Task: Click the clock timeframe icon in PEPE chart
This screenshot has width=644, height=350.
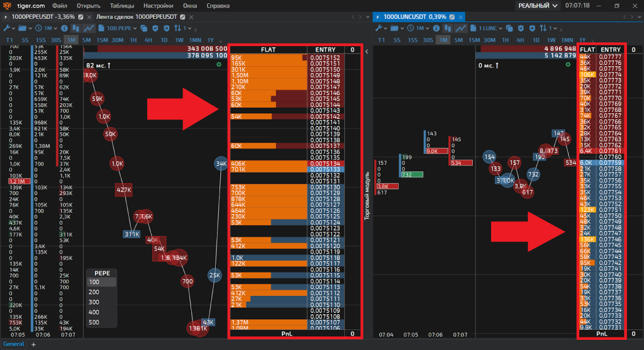Action: [38, 28]
